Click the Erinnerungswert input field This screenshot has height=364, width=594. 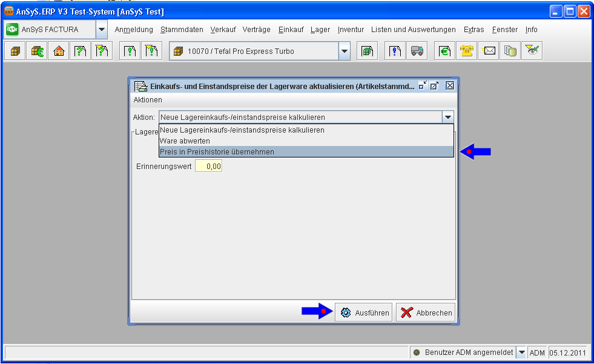[x=208, y=166]
